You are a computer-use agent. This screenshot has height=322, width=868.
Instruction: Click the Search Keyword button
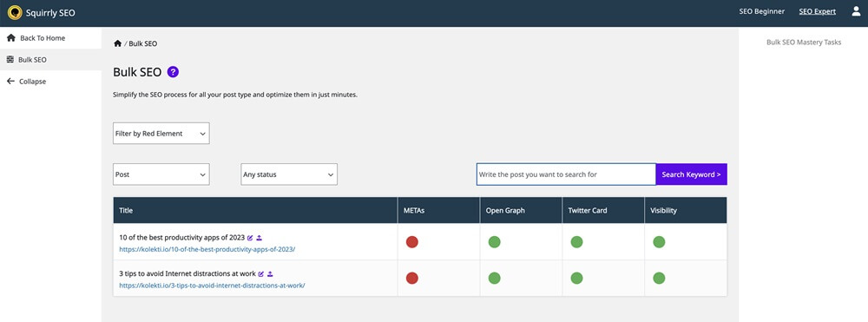pyautogui.click(x=692, y=174)
